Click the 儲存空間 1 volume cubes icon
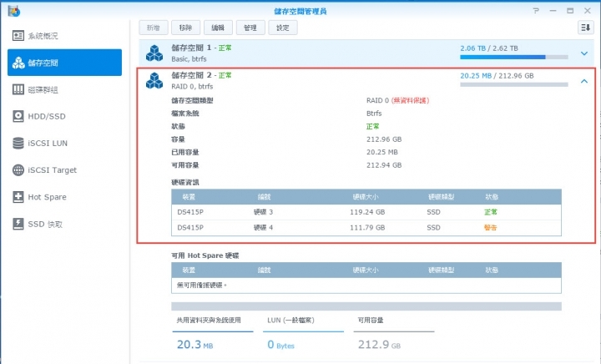601x364 pixels. [x=154, y=53]
